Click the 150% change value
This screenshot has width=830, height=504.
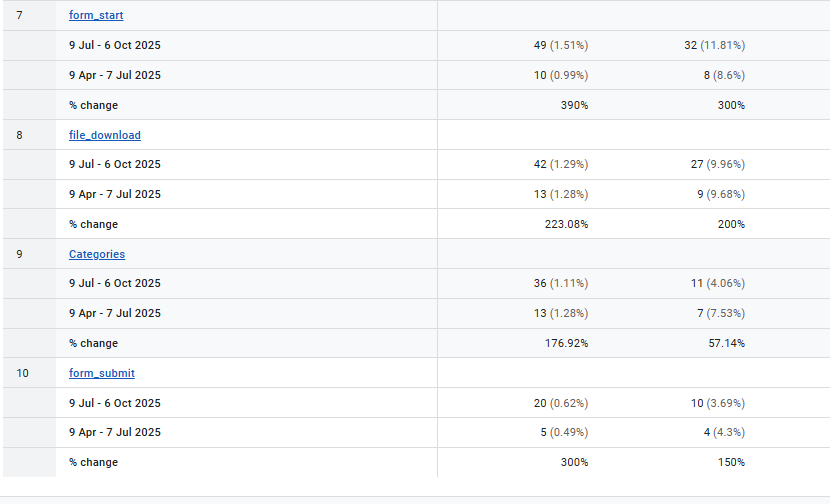pyautogui.click(x=730, y=462)
